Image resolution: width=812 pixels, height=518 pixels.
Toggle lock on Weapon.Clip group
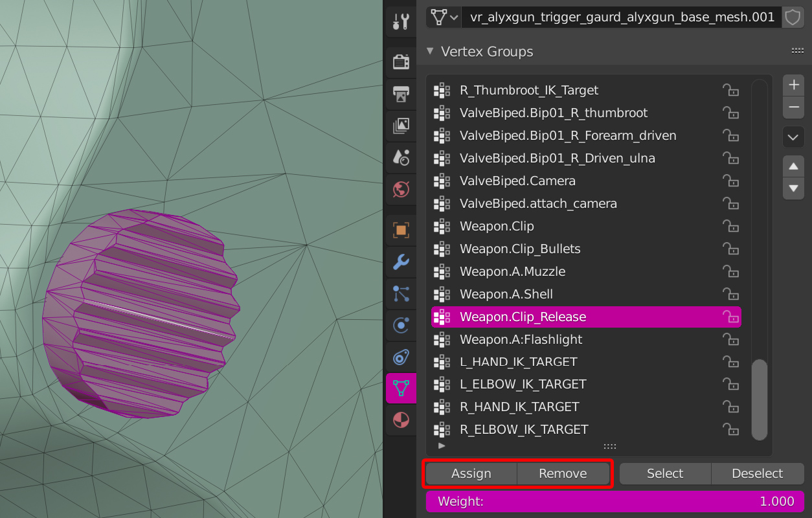coord(730,226)
